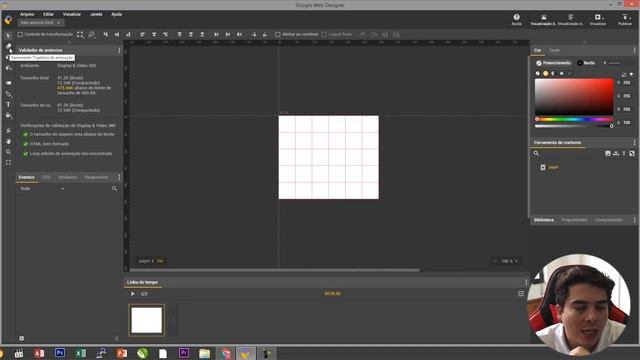Click the Publicar publish icon
Screen dimensions: 640x360
(x=624, y=19)
